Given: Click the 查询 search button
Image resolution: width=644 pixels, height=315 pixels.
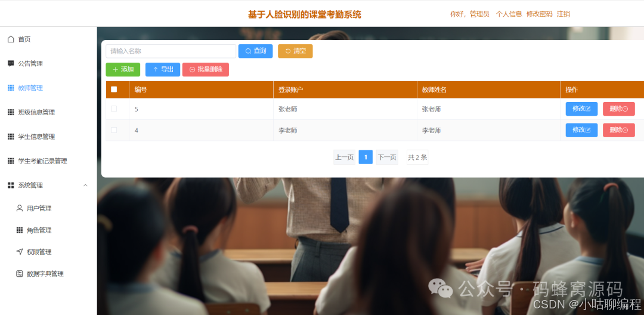Looking at the screenshot, I should [x=255, y=51].
